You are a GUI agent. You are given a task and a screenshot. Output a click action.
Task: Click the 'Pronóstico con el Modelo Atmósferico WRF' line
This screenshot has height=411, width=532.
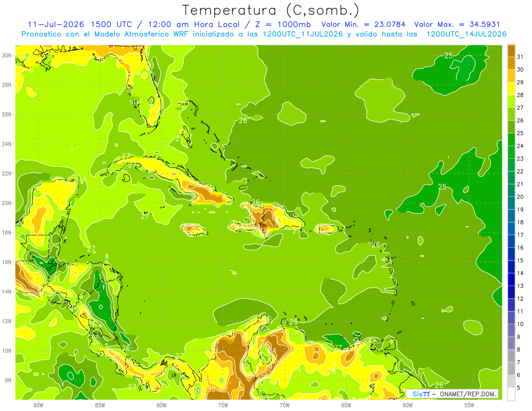click(106, 34)
